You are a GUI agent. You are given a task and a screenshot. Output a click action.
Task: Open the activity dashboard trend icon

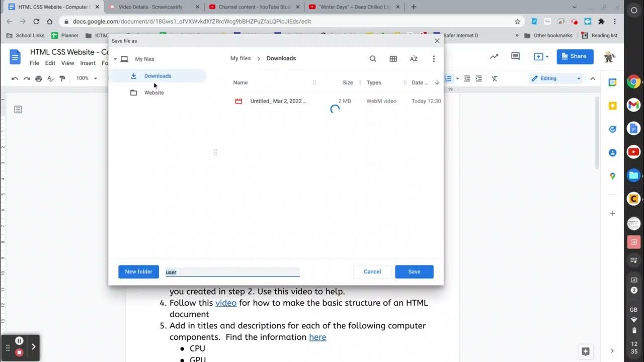tap(495, 56)
